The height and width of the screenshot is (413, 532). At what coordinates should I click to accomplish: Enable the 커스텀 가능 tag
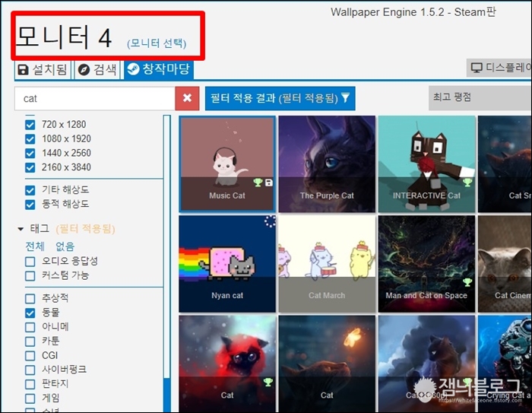point(30,276)
